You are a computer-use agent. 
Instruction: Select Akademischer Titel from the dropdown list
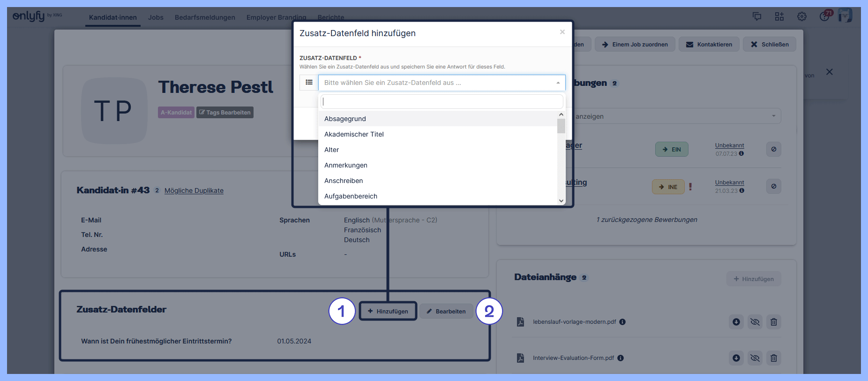pos(354,134)
